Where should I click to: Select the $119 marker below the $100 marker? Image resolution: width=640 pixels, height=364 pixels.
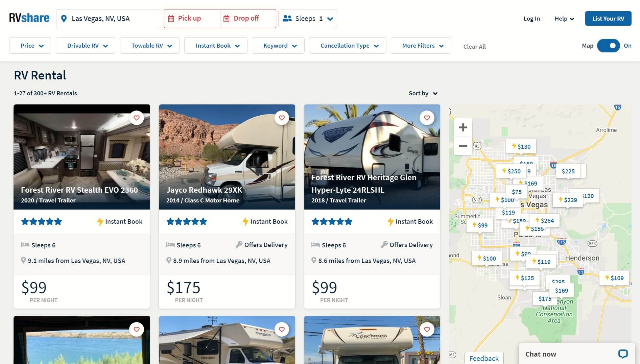[508, 212]
